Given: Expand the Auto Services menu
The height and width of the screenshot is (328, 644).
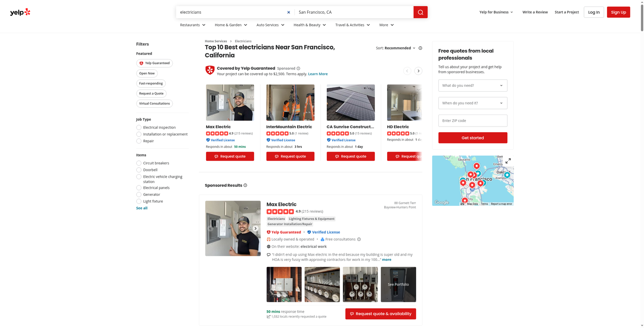Looking at the screenshot, I should click(270, 25).
